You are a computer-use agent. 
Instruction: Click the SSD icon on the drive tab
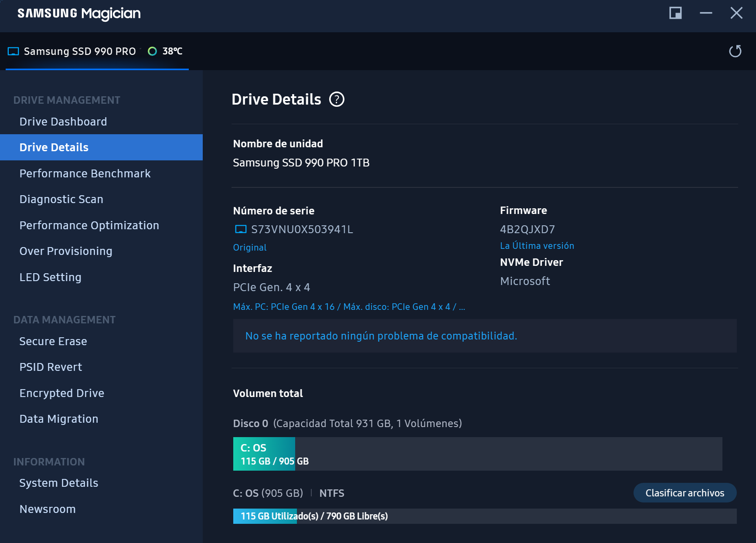click(x=14, y=51)
